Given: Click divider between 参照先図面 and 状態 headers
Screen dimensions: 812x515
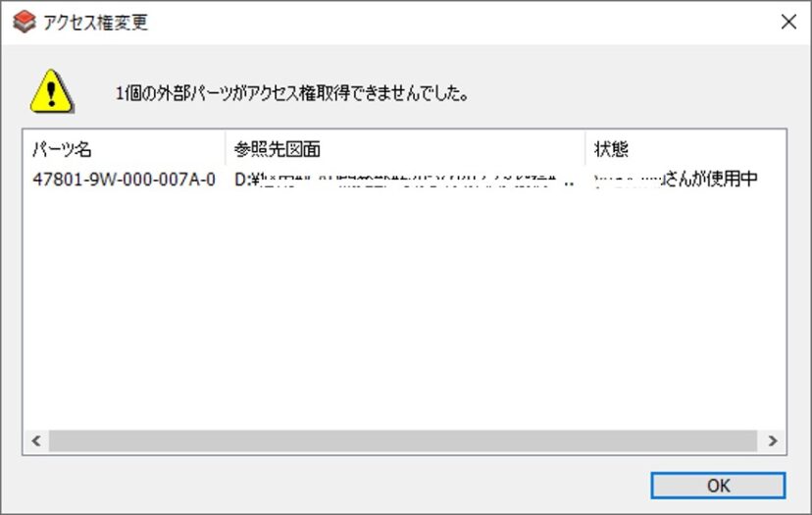Looking at the screenshot, I should click(585, 149).
